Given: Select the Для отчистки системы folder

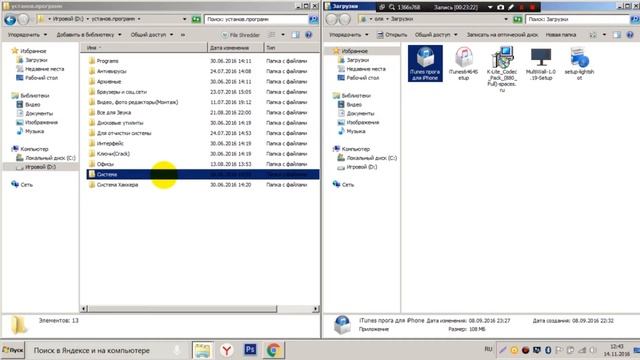Looking at the screenshot, I should coord(124,133).
